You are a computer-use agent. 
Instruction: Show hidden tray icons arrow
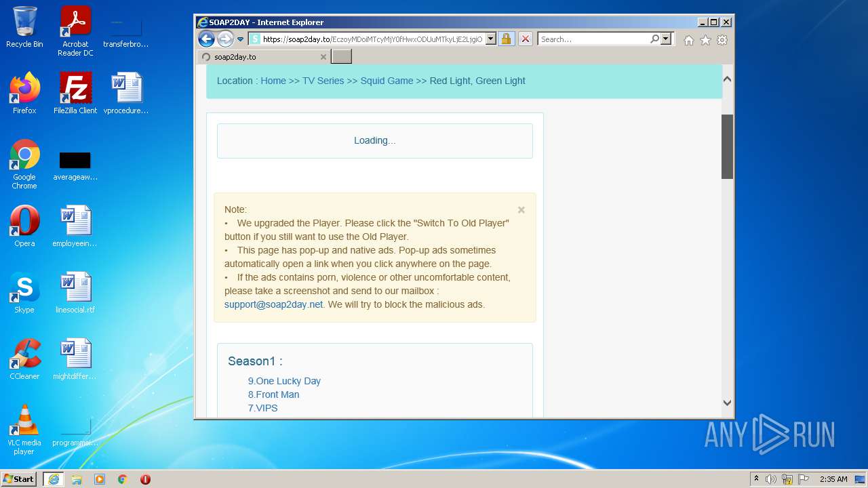point(756,479)
